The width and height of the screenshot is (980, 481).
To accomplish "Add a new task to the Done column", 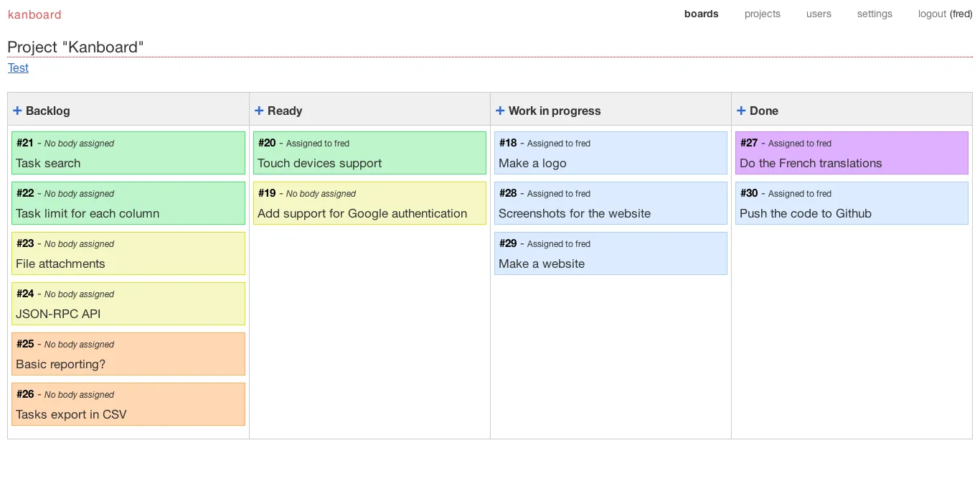I will [740, 110].
